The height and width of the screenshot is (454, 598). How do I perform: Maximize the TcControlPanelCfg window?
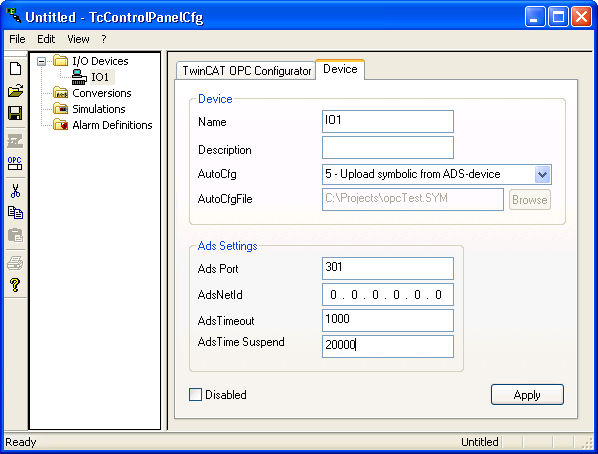click(x=558, y=17)
